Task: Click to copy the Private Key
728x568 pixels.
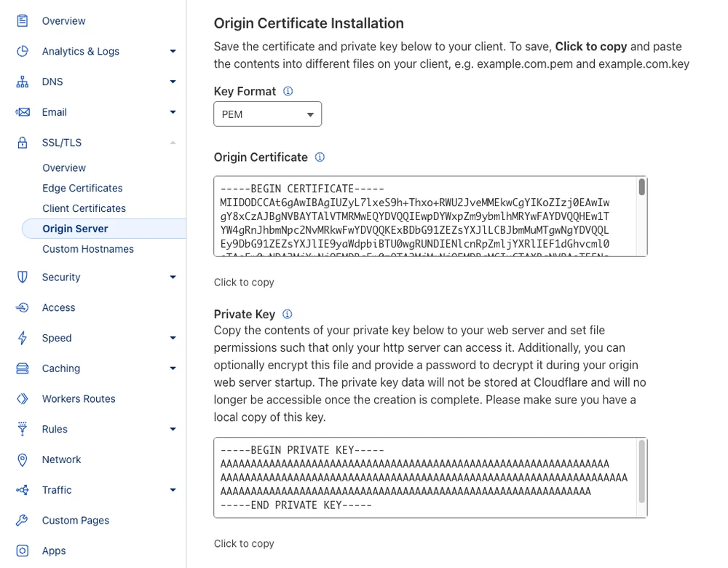Action: click(244, 543)
